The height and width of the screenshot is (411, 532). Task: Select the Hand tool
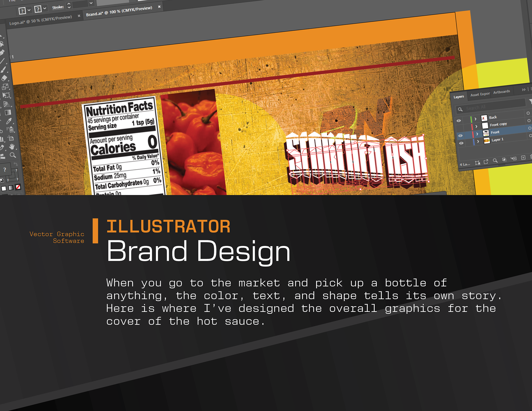12,147
